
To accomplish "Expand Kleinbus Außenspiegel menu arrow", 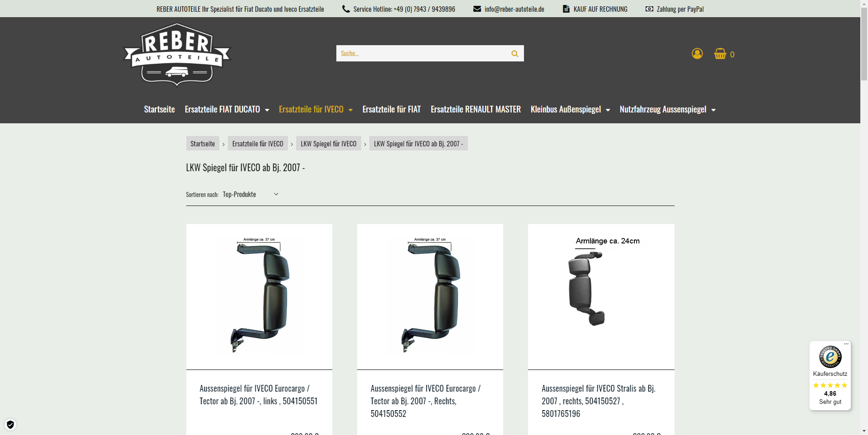I will click(x=608, y=110).
